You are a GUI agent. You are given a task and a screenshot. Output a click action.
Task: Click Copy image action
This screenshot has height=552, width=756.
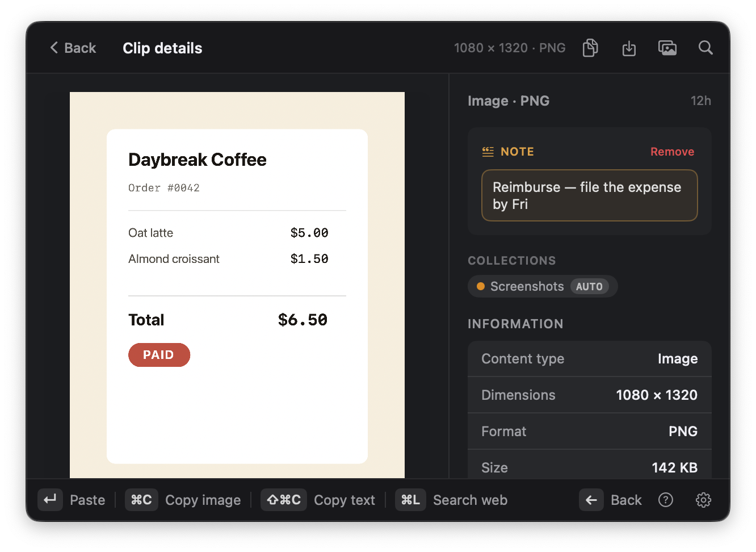(x=203, y=500)
